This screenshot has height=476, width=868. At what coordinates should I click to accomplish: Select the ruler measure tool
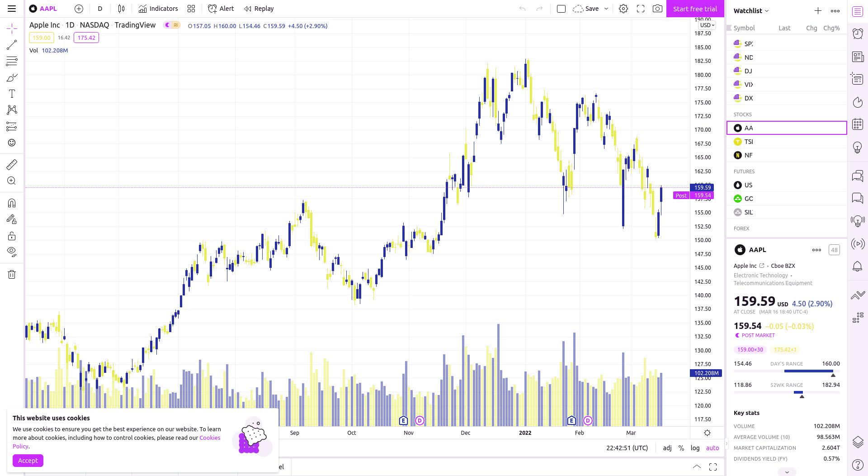[12, 164]
